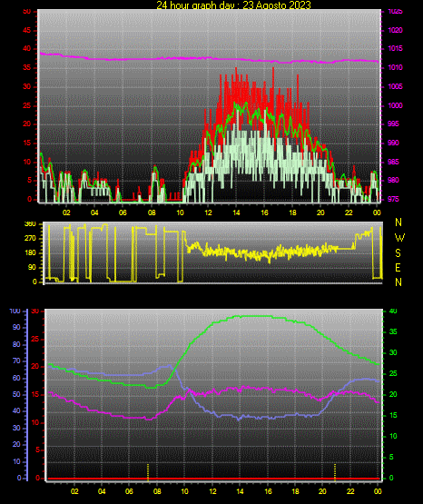The image size is (423, 504).
Task: Click the 360 degree wind direction label
Action: pyautogui.click(x=30, y=224)
